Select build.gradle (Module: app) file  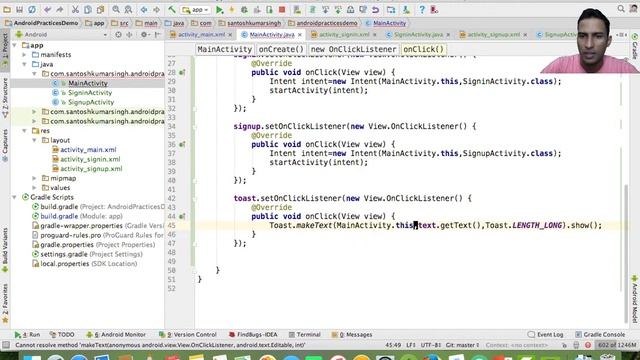pyautogui.click(x=81, y=216)
